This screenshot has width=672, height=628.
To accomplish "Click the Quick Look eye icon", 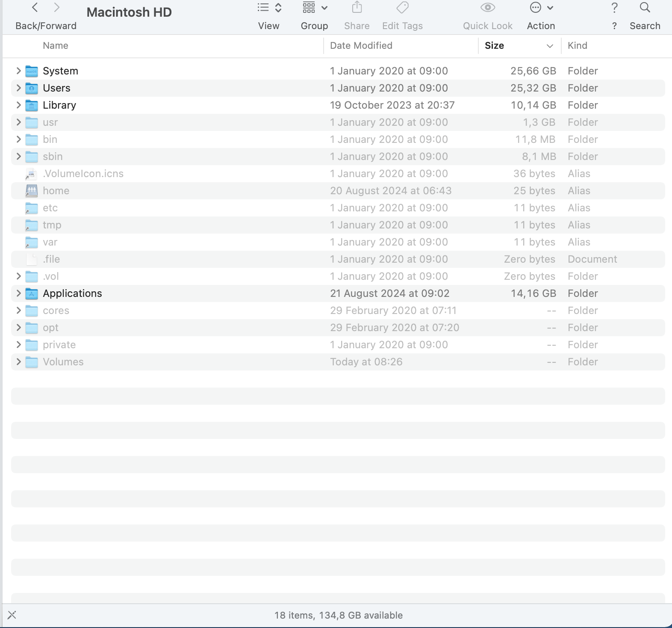I will (488, 7).
